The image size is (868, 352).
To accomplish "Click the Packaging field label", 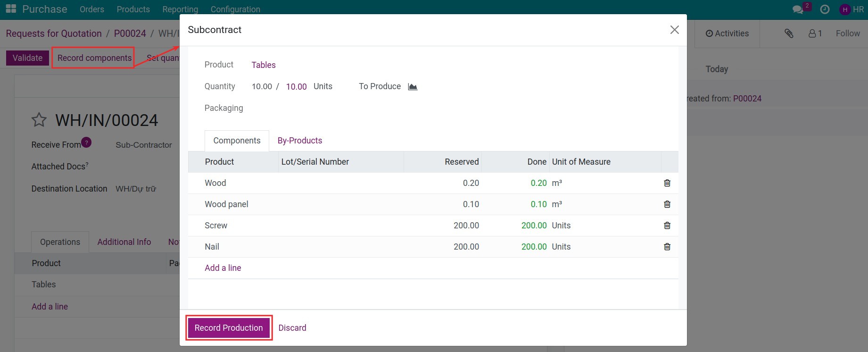I will pyautogui.click(x=223, y=108).
